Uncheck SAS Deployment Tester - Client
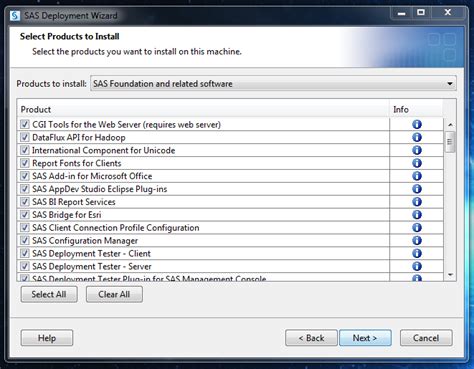The image size is (474, 369). (25, 253)
